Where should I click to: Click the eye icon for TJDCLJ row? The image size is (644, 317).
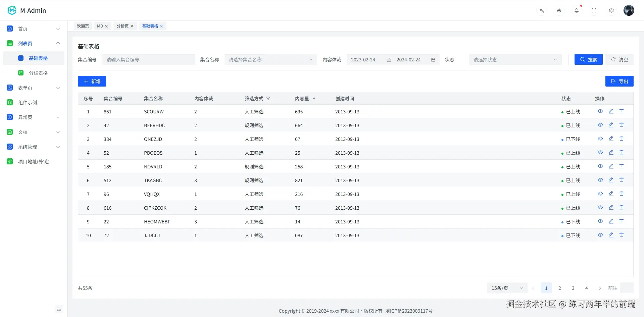600,235
